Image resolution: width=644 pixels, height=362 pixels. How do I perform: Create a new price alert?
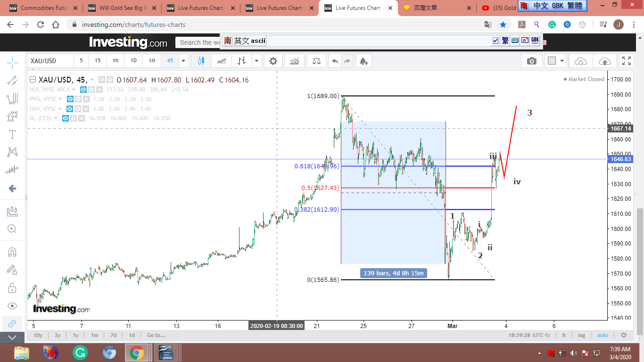point(363,61)
